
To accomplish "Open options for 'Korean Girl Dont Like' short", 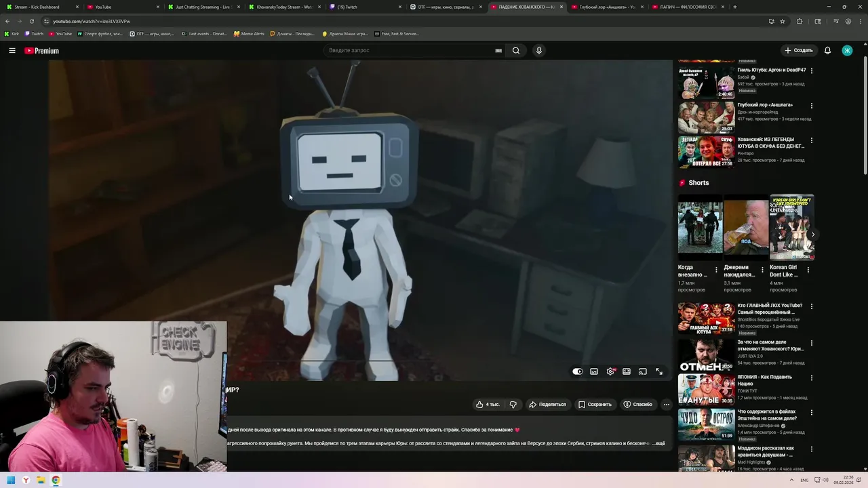I will click(x=808, y=270).
